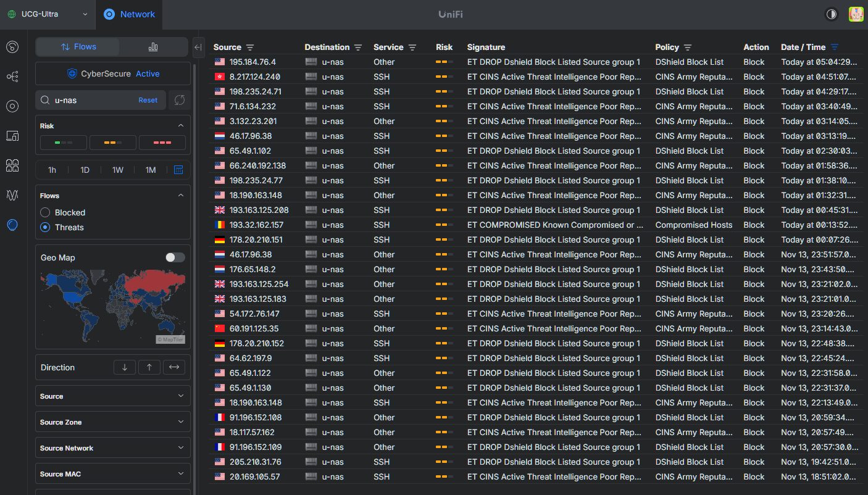Select the Threats flows radio button
The height and width of the screenshot is (495, 868).
click(45, 227)
